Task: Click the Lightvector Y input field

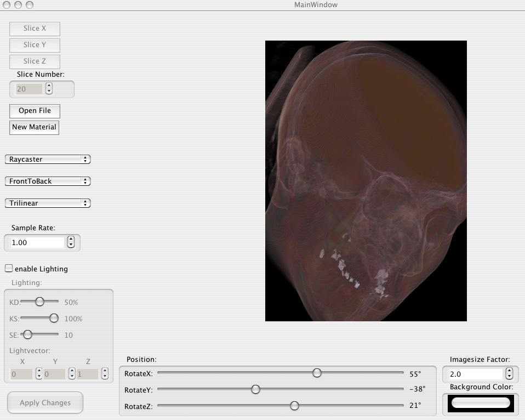Action: pos(54,374)
